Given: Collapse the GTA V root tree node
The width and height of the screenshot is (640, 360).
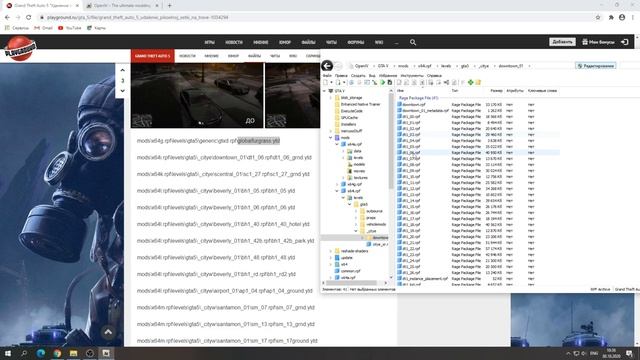Looking at the screenshot, I should point(324,91).
